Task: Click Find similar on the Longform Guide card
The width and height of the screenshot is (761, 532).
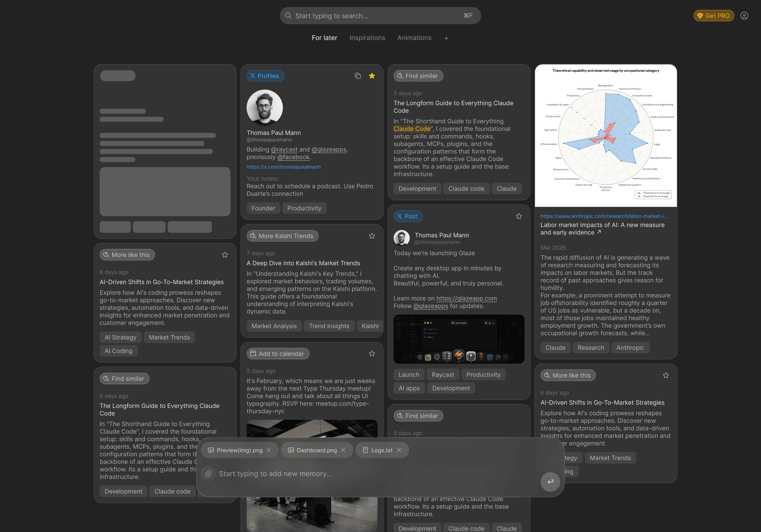Action: (x=418, y=75)
